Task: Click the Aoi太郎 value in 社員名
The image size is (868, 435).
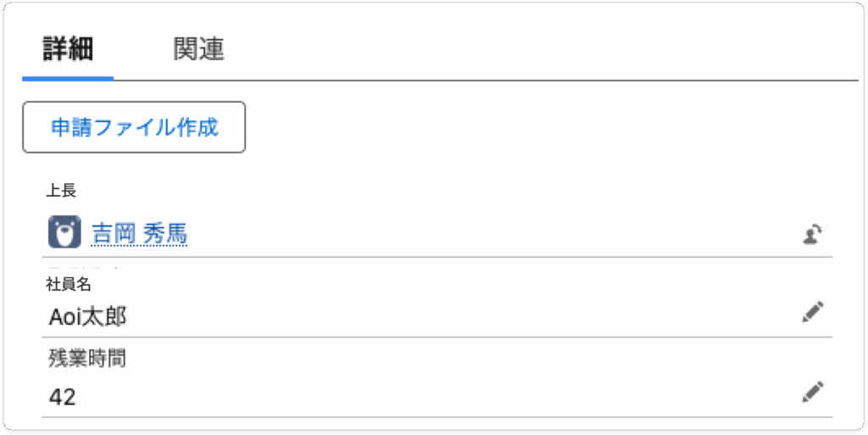Action: point(88,317)
